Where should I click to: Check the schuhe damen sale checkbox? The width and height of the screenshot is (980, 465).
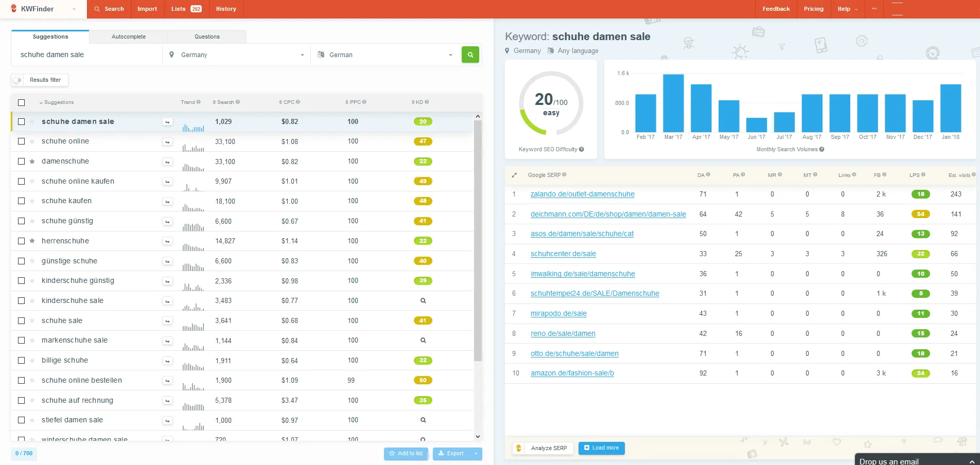pyautogui.click(x=21, y=122)
